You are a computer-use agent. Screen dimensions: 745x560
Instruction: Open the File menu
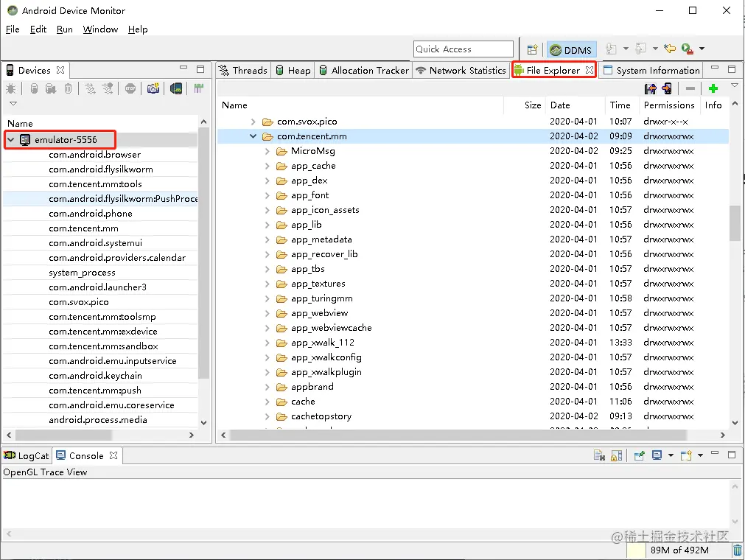13,29
